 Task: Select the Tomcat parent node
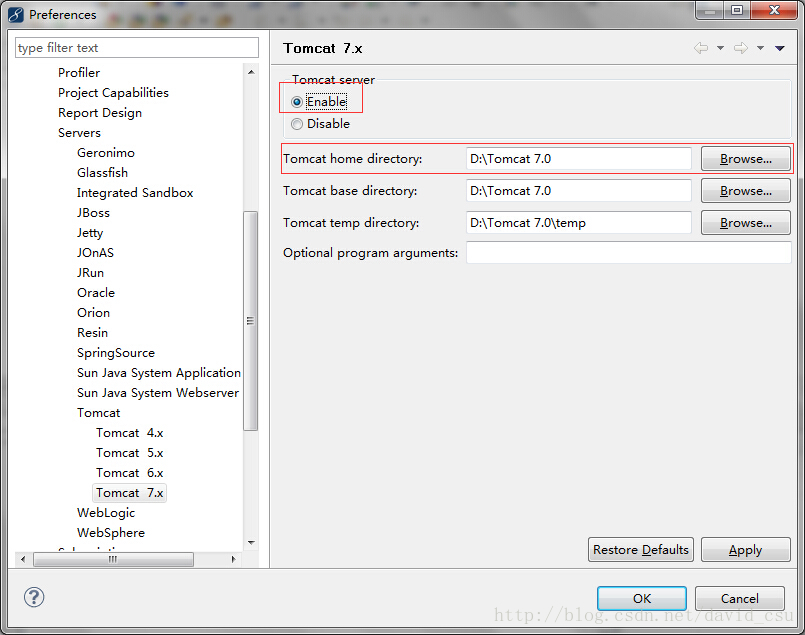(98, 413)
